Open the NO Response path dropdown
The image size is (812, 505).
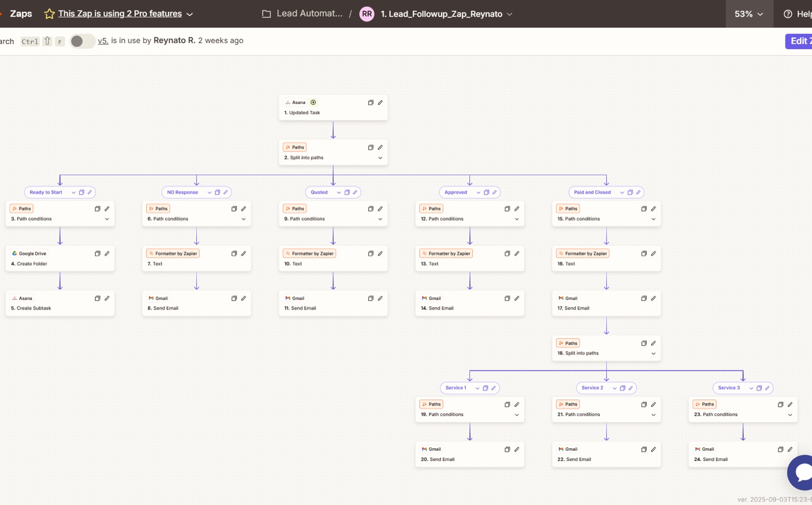(x=210, y=192)
